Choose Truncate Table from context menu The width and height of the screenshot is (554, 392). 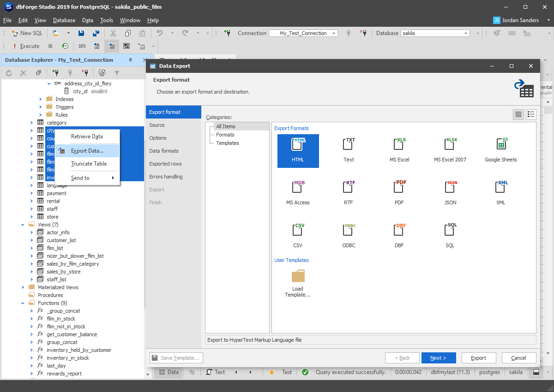[87, 164]
